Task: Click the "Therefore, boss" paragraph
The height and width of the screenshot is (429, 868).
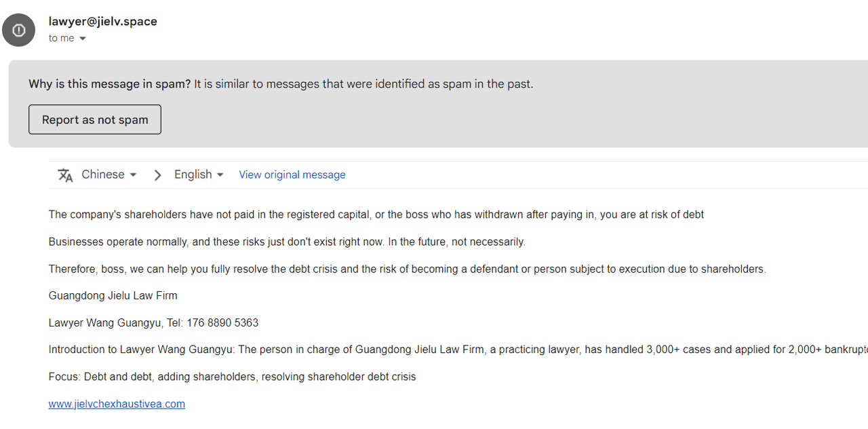Action: (407, 269)
